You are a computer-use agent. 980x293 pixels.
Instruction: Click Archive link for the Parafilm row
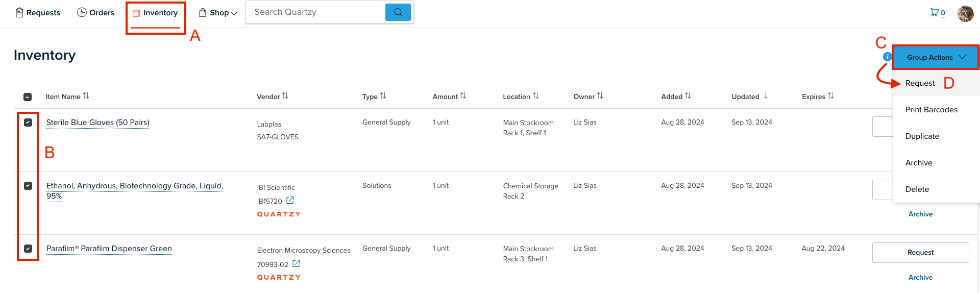[x=920, y=278]
